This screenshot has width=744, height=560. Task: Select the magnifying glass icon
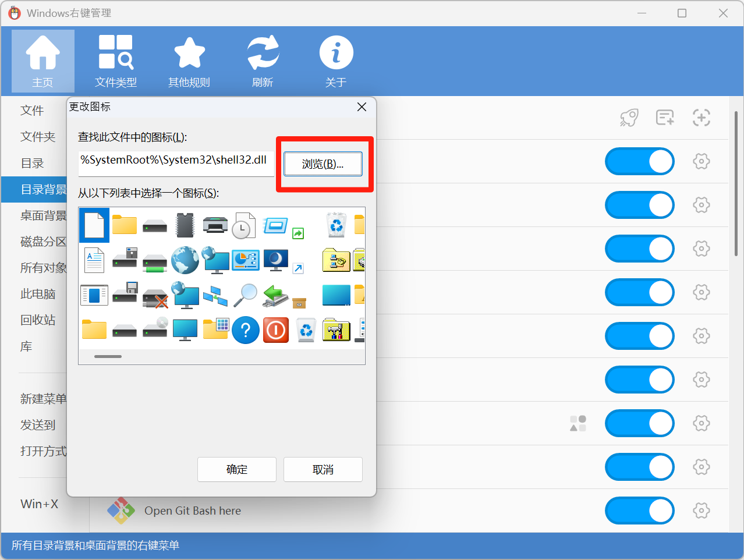[246, 295]
